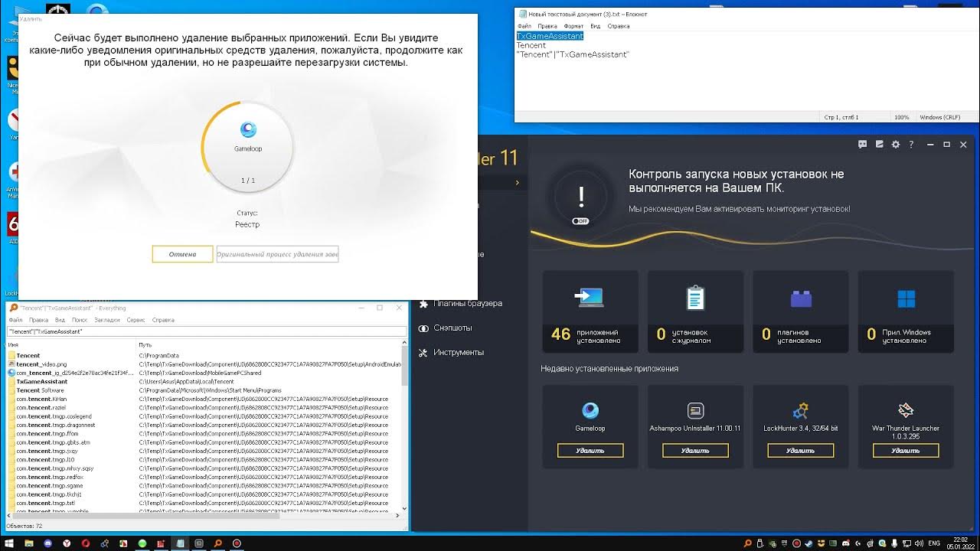This screenshot has width=980, height=551.
Task: Click the highlighted TxGameAssistant line in Notepad
Action: point(550,36)
